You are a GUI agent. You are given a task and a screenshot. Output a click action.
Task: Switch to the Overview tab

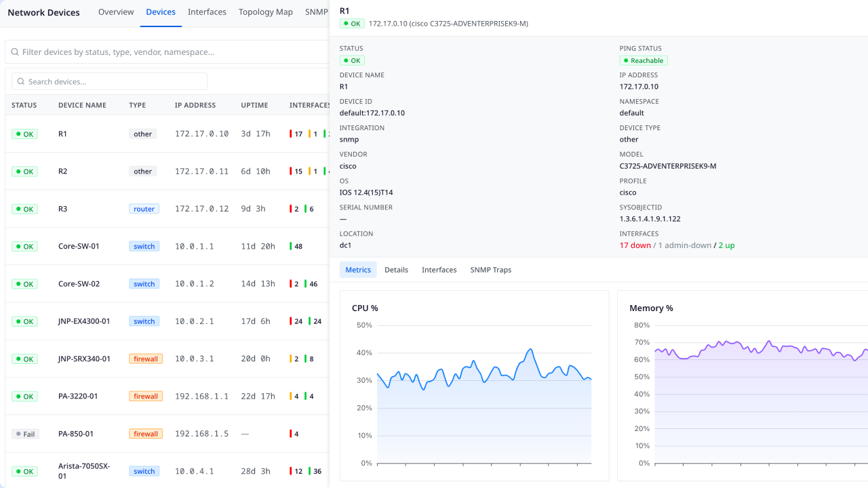tap(116, 12)
